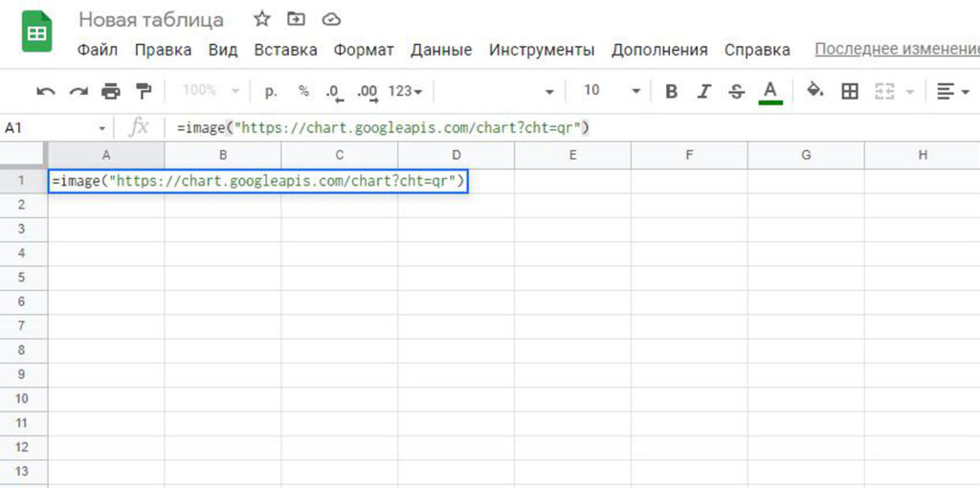Star the document with the star icon
Image resolution: width=980 pixels, height=488 pixels.
pos(261,19)
